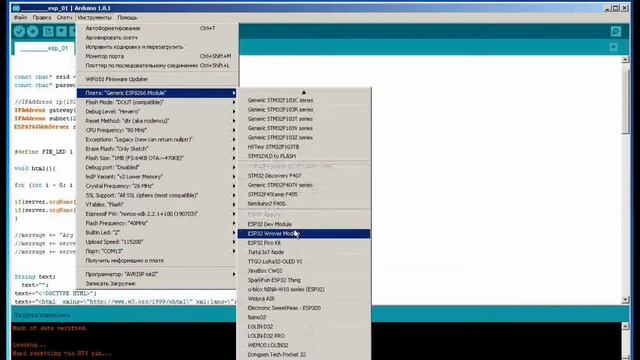Open the Помощь menu

coord(127,18)
